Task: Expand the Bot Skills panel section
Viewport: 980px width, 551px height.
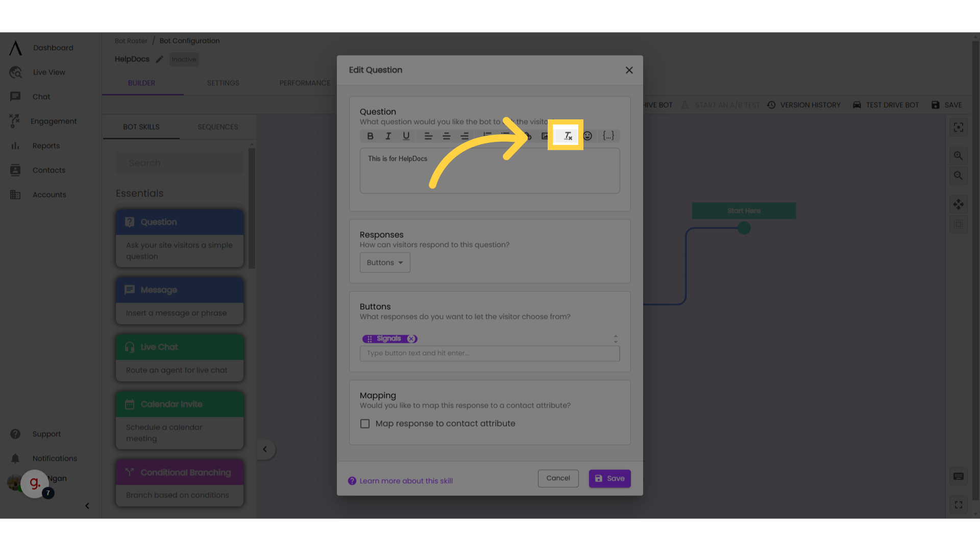Action: [x=264, y=449]
